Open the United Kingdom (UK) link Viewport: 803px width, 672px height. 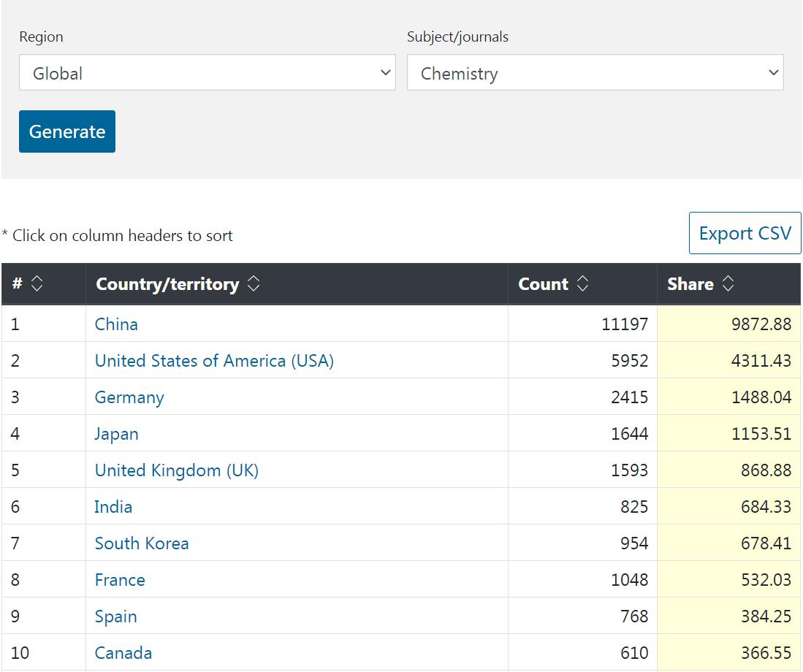click(177, 470)
